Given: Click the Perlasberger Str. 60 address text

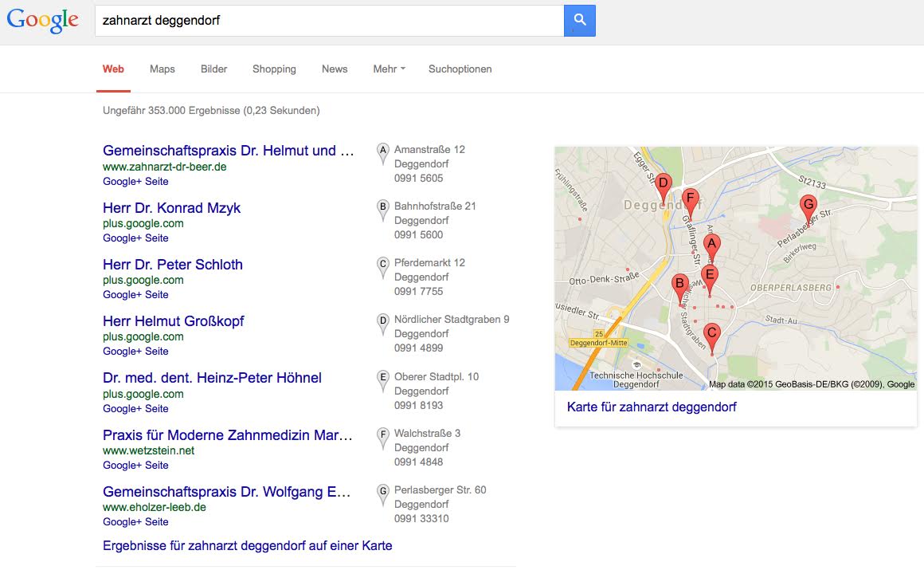Looking at the screenshot, I should pos(440,490).
